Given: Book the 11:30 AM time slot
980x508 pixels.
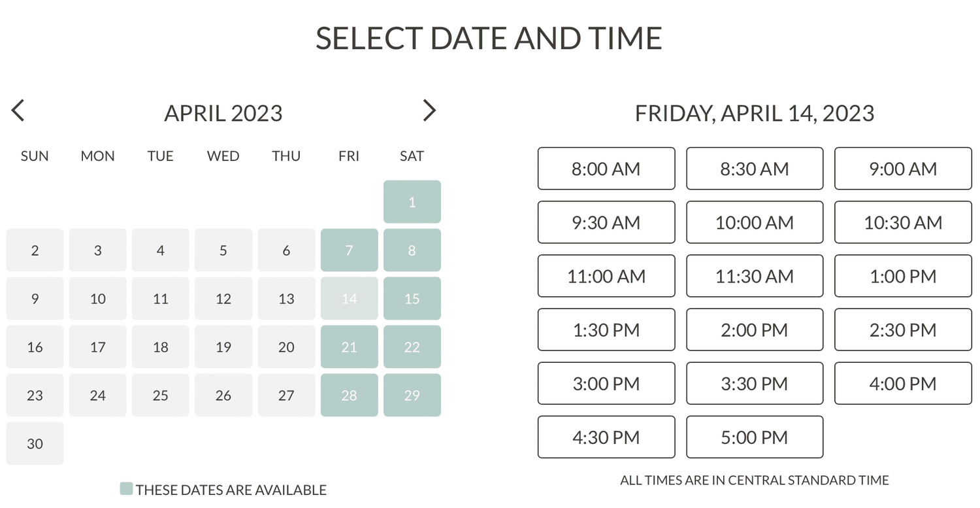Looking at the screenshot, I should pyautogui.click(x=755, y=276).
